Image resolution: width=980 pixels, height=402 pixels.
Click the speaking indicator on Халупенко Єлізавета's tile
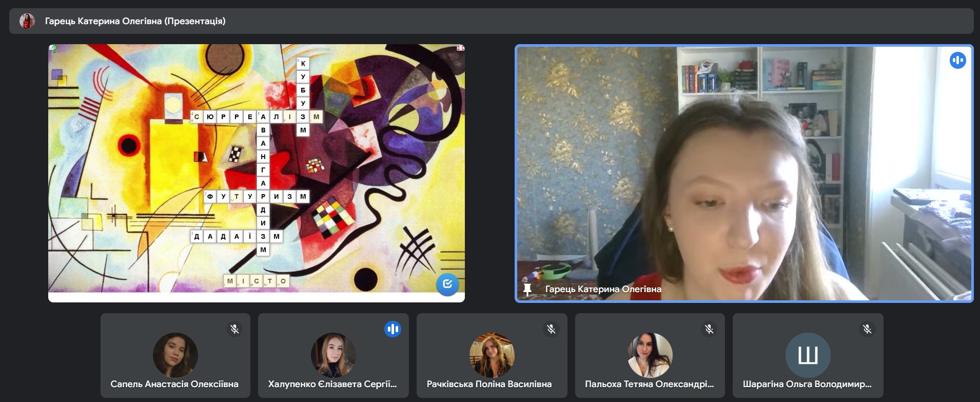click(x=393, y=329)
